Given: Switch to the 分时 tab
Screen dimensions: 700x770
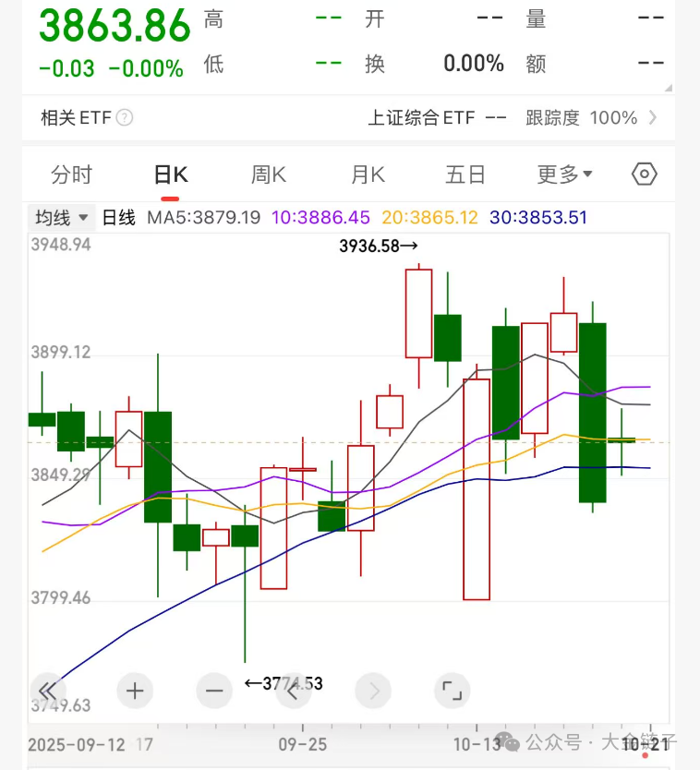Looking at the screenshot, I should [72, 174].
